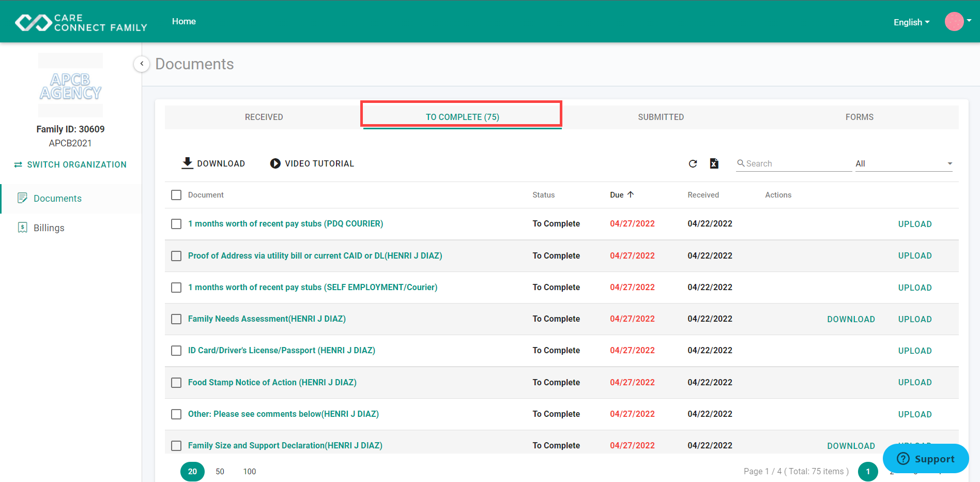Viewport: 980px width, 482px height.
Task: Check the Other: Please see comments row
Action: [x=176, y=414]
